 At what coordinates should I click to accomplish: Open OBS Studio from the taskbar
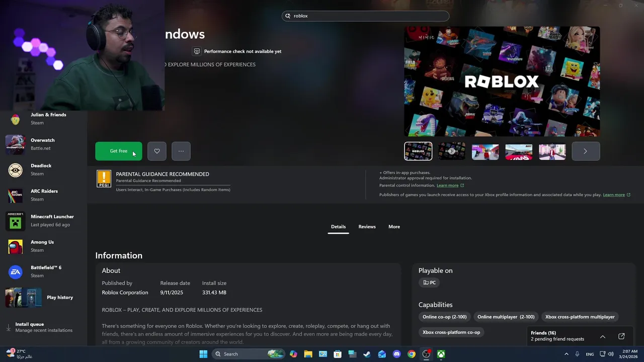426,354
